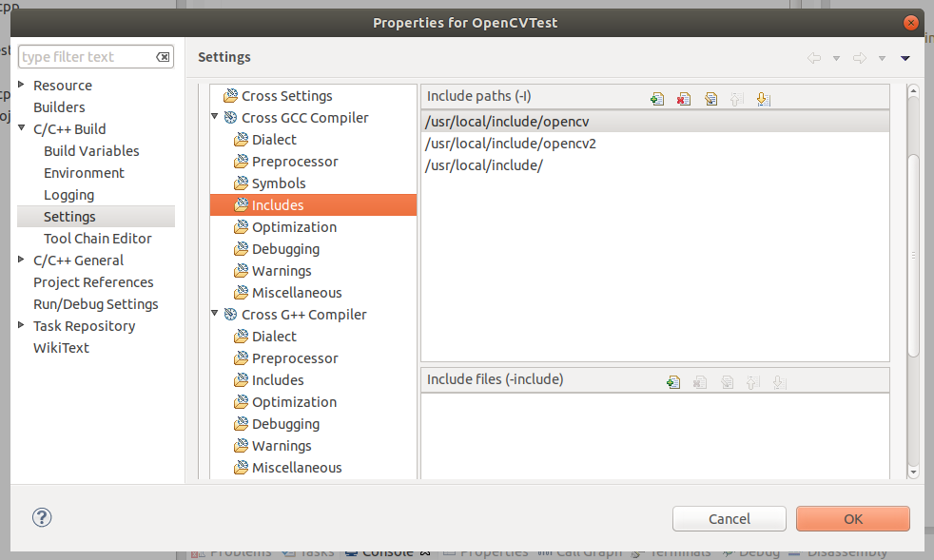Move Down icon in Include files toolbar

[779, 382]
